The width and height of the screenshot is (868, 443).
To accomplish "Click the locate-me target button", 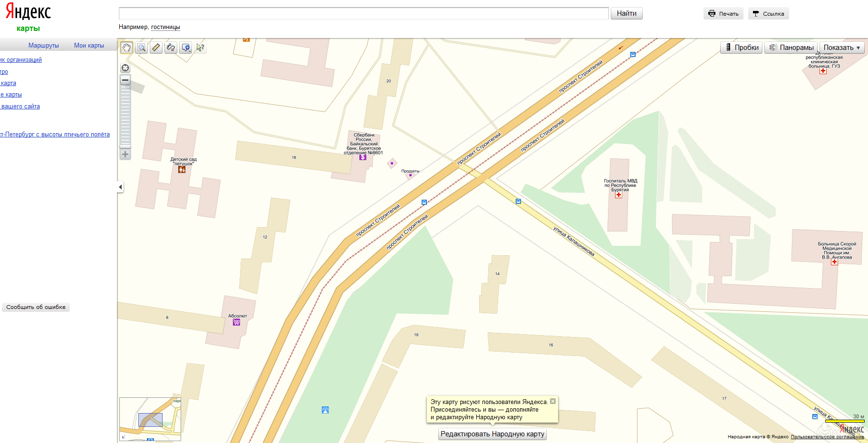I will pyautogui.click(x=125, y=68).
